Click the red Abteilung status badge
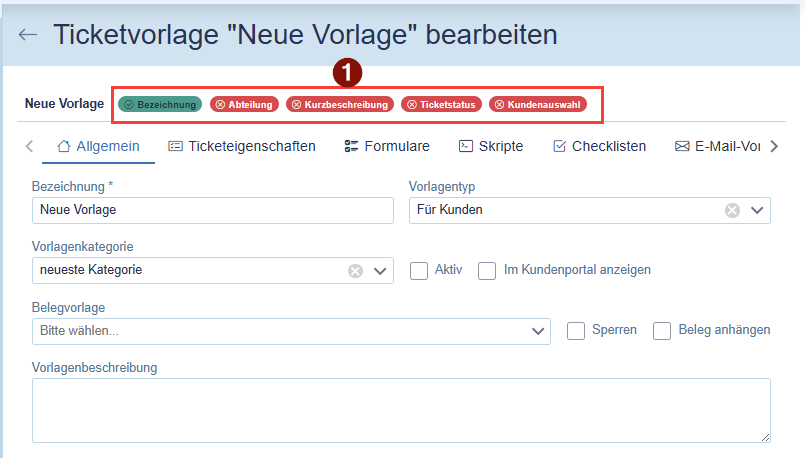The width and height of the screenshot is (806, 458). pyautogui.click(x=244, y=104)
